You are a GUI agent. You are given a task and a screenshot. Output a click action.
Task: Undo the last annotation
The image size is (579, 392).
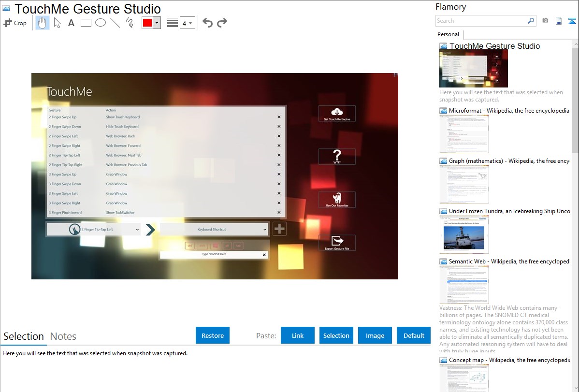(207, 23)
